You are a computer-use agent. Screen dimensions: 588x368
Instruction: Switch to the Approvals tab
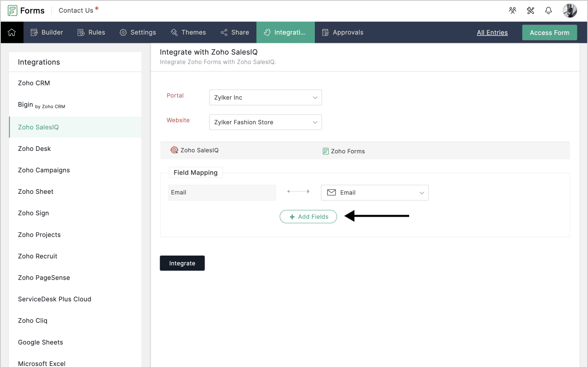pos(343,32)
